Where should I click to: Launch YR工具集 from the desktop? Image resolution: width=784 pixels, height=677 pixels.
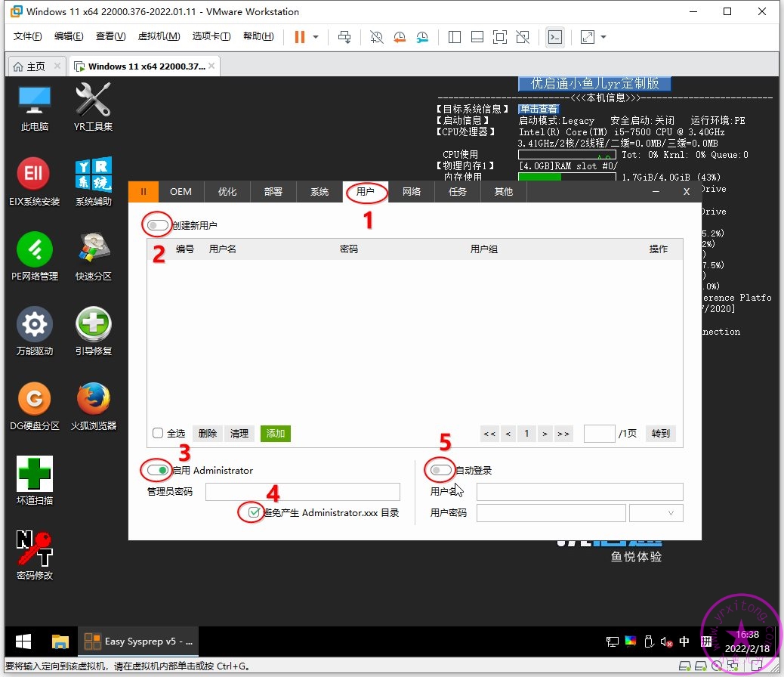[x=93, y=108]
